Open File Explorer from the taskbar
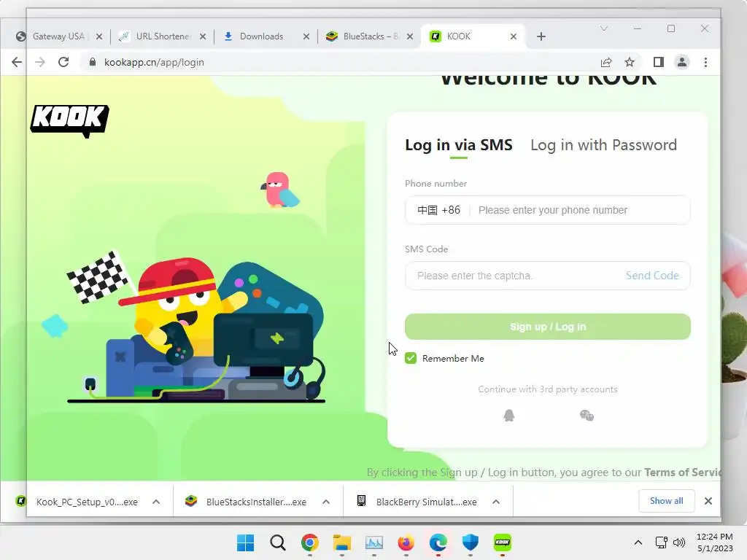 point(341,542)
